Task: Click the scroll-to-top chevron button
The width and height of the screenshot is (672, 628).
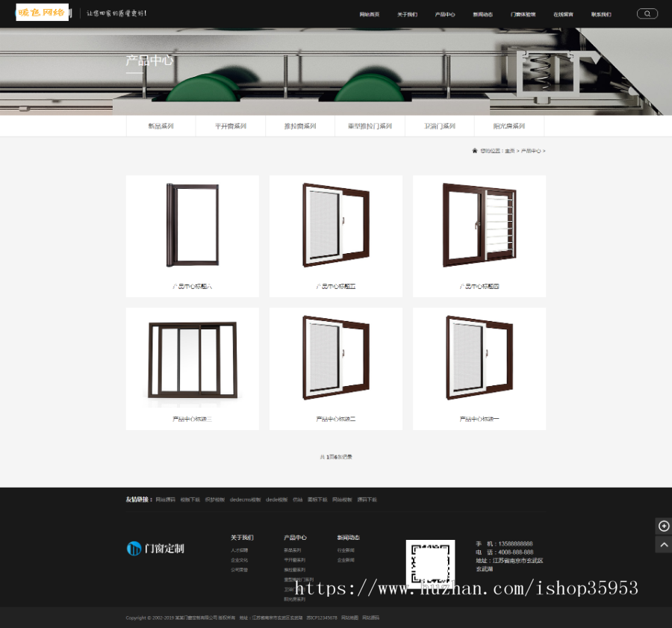Action: click(664, 545)
